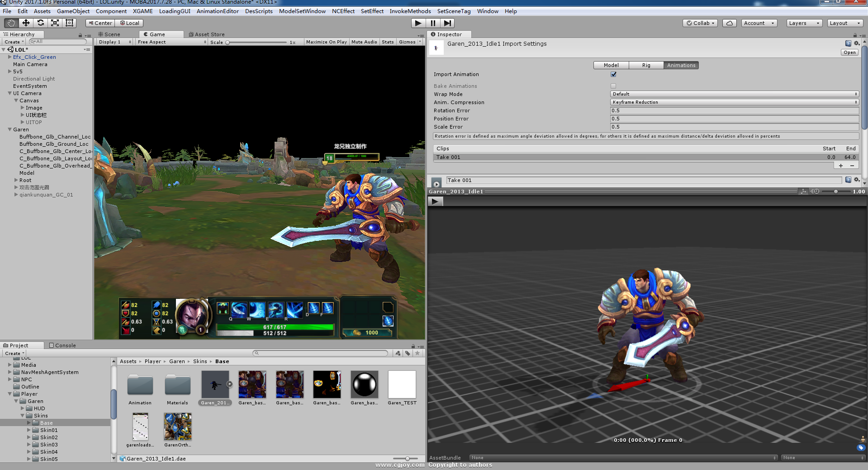Open Anim. Compression dropdown
Screen dimensions: 868x470
[734, 102]
